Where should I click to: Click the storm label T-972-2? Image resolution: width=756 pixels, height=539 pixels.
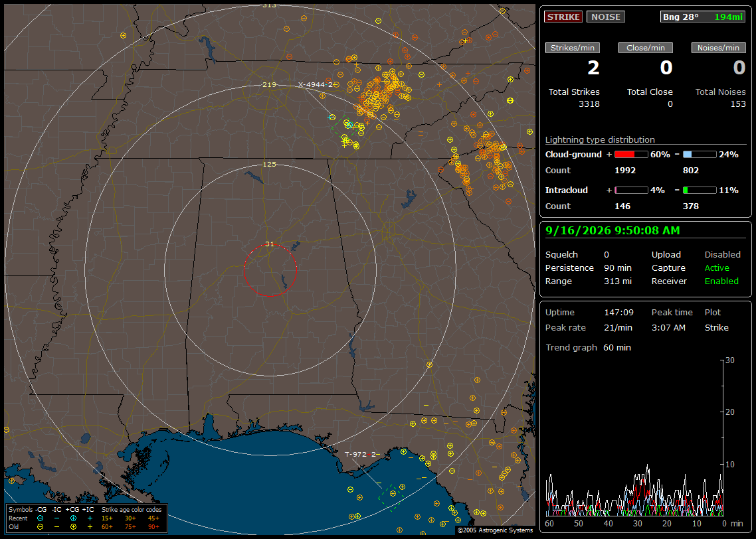coord(360,454)
